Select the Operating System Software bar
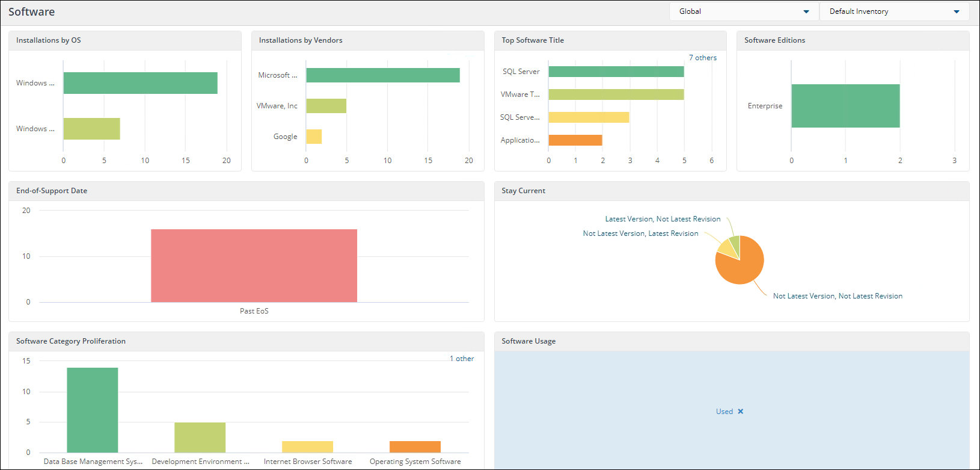This screenshot has width=980, height=470. point(415,447)
